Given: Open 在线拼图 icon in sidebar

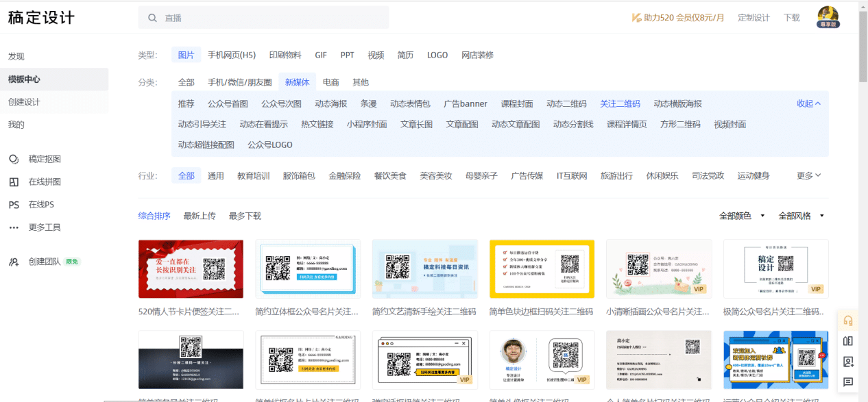Looking at the screenshot, I should [14, 182].
